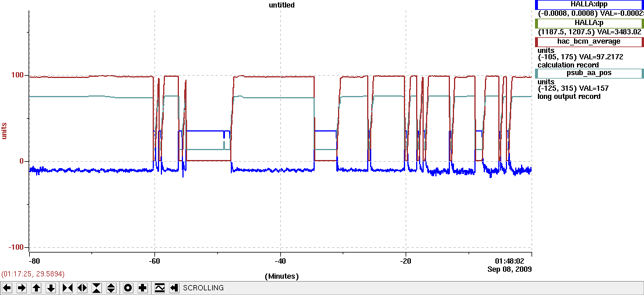Shift the plot up with the up arrow
Viewport: 644px width, 295px height.
pos(37,288)
